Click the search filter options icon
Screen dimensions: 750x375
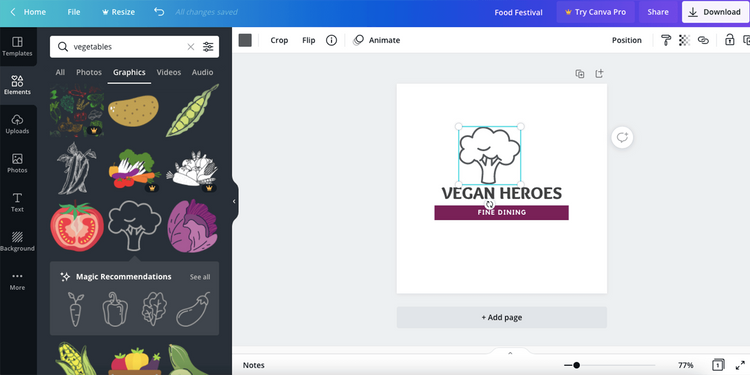pyautogui.click(x=208, y=47)
